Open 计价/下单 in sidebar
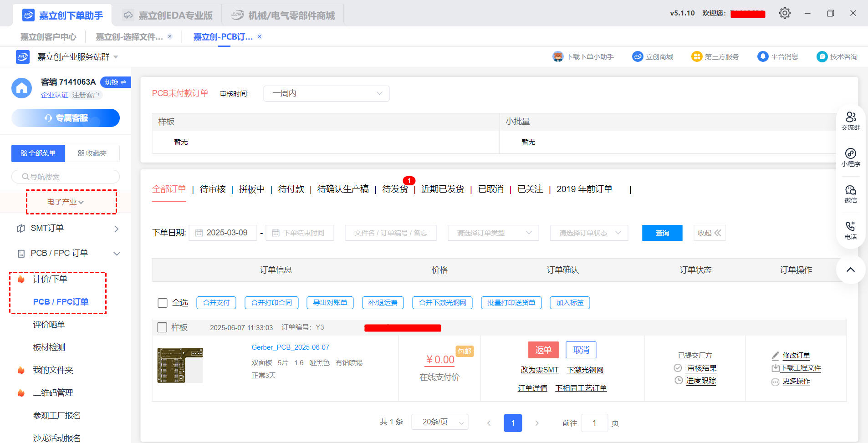868x443 pixels. 50,279
